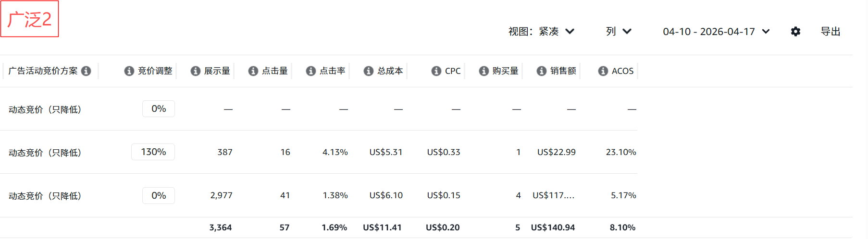Click the 销售额 column header
The image size is (868, 239).
(563, 71)
